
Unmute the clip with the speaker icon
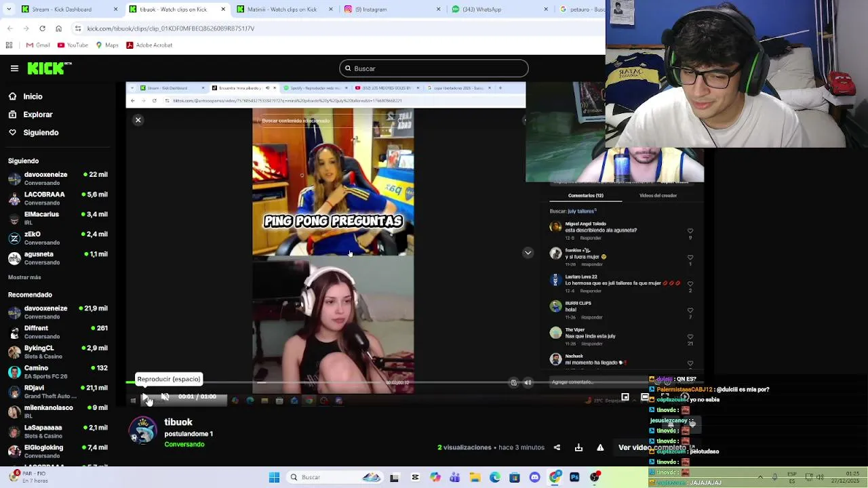pyautogui.click(x=165, y=396)
